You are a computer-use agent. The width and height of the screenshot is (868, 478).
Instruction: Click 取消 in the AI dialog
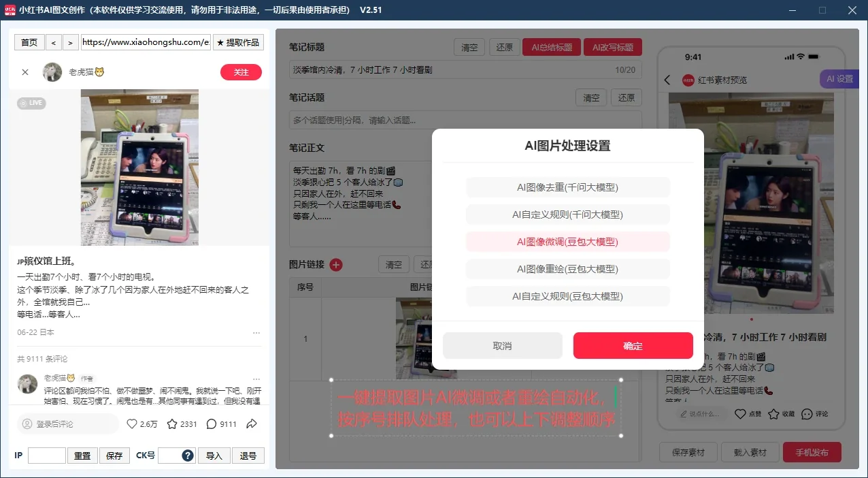(503, 345)
